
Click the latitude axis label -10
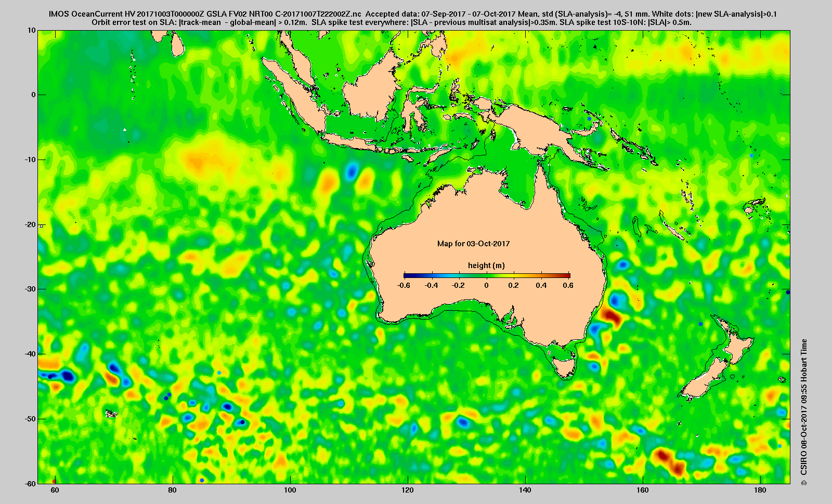coord(30,160)
